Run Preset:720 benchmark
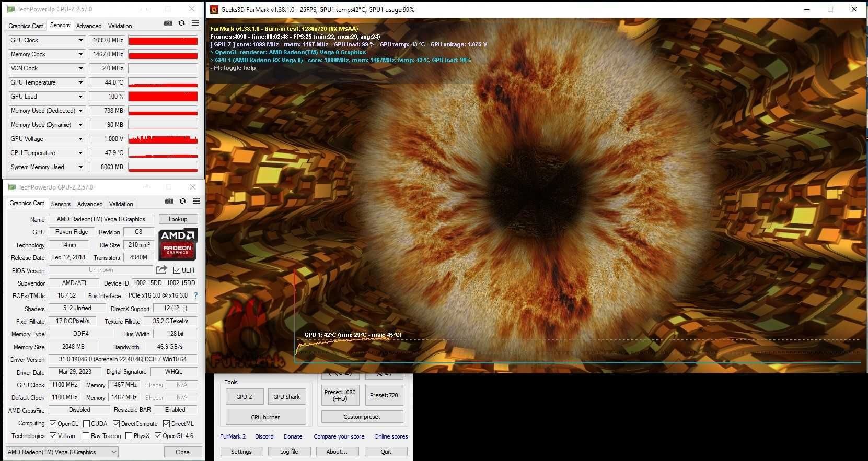 click(x=384, y=395)
